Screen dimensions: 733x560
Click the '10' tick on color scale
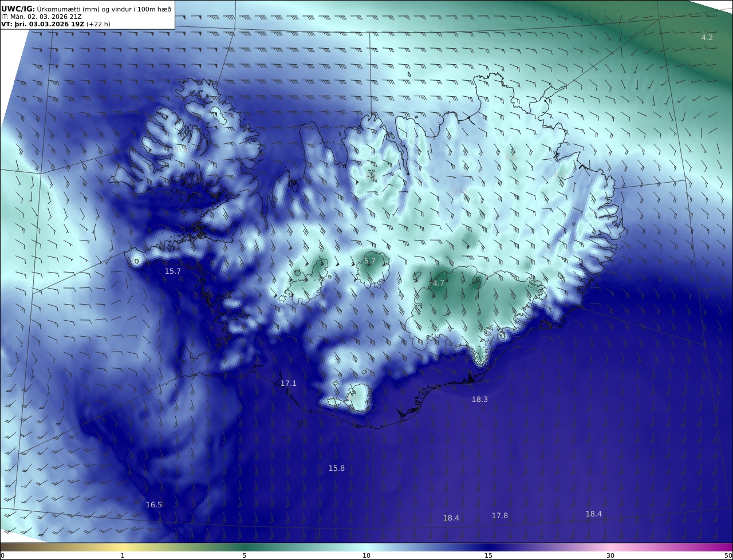pos(366,555)
